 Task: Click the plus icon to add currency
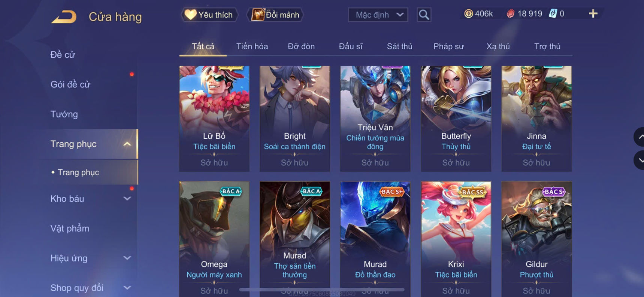click(593, 14)
